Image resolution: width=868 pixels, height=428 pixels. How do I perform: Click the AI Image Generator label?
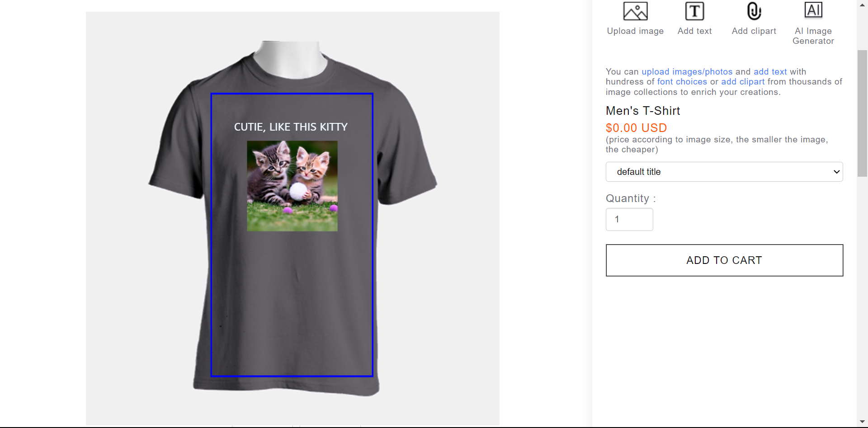[x=813, y=36]
